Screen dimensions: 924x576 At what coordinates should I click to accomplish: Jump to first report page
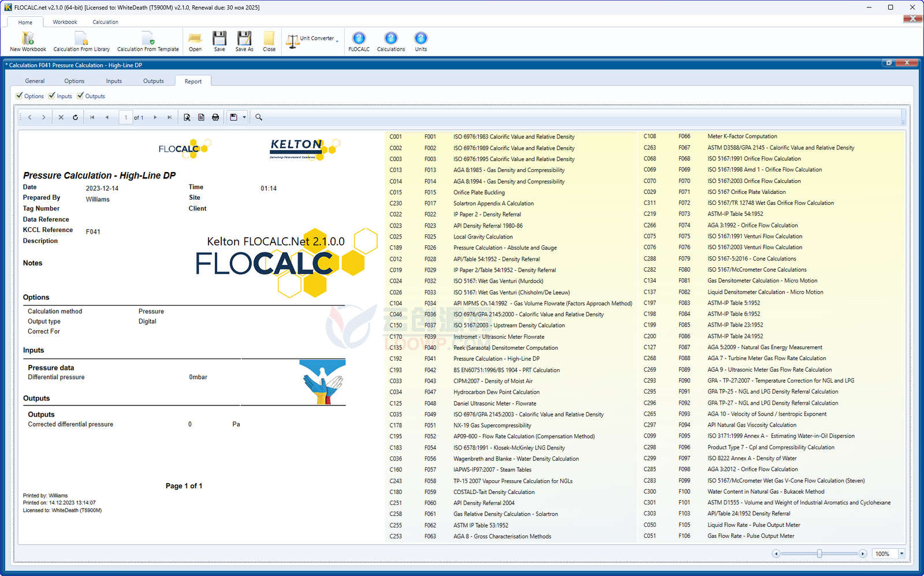[x=92, y=117]
